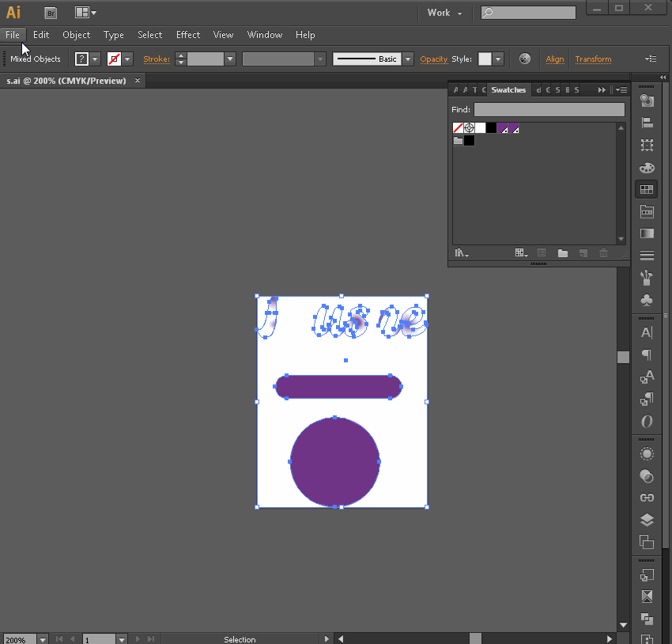Open the stroke weight dropdown

click(230, 59)
